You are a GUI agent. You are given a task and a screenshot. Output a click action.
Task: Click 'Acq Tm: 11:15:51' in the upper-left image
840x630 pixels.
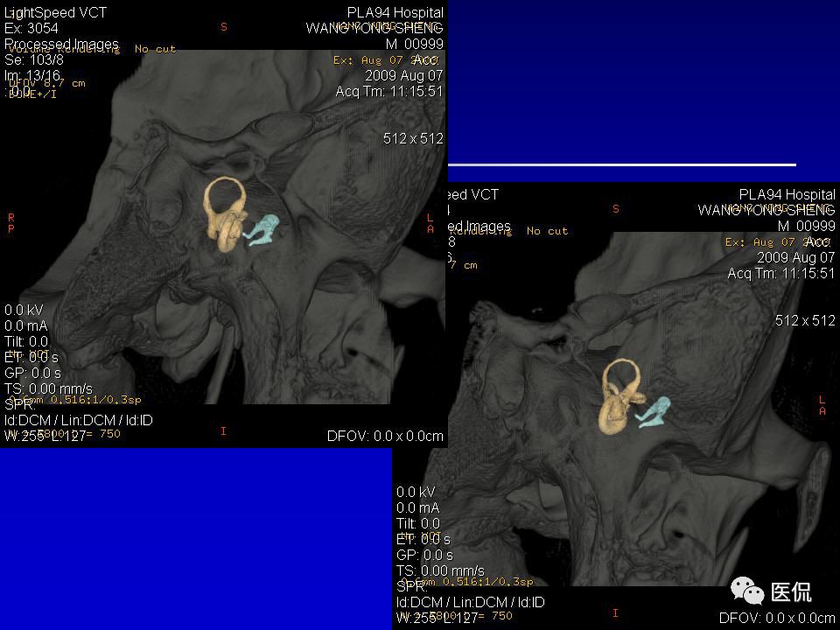[x=389, y=91]
